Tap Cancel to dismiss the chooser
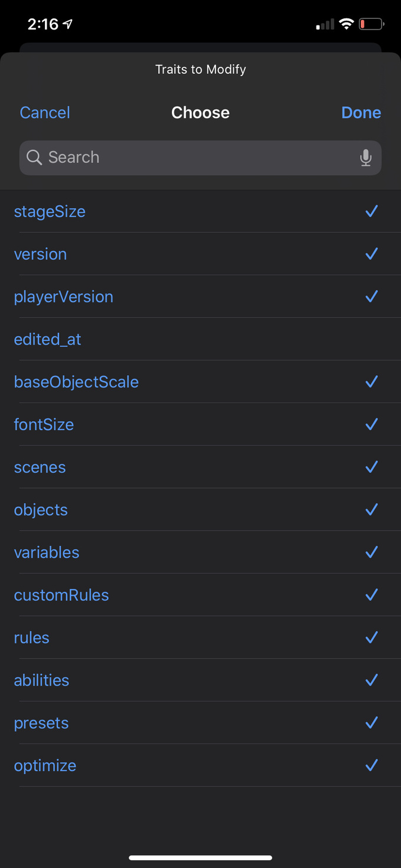This screenshot has width=401, height=868. point(45,113)
